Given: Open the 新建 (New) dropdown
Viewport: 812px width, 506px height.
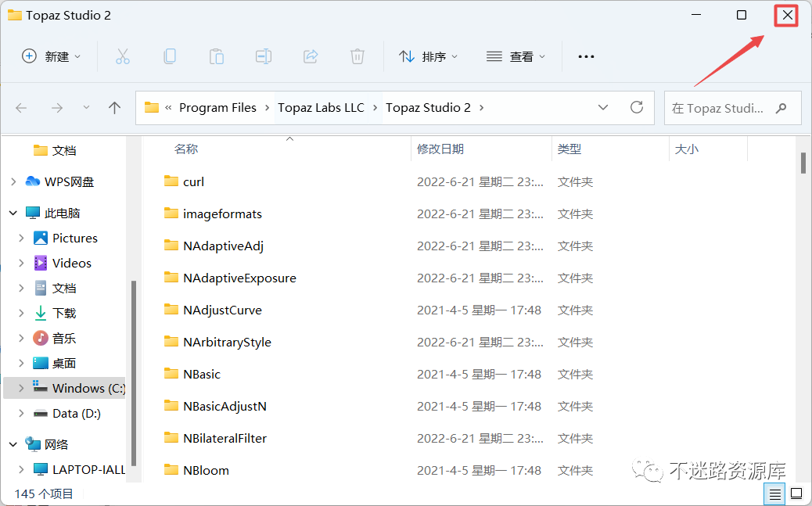Looking at the screenshot, I should click(x=52, y=56).
